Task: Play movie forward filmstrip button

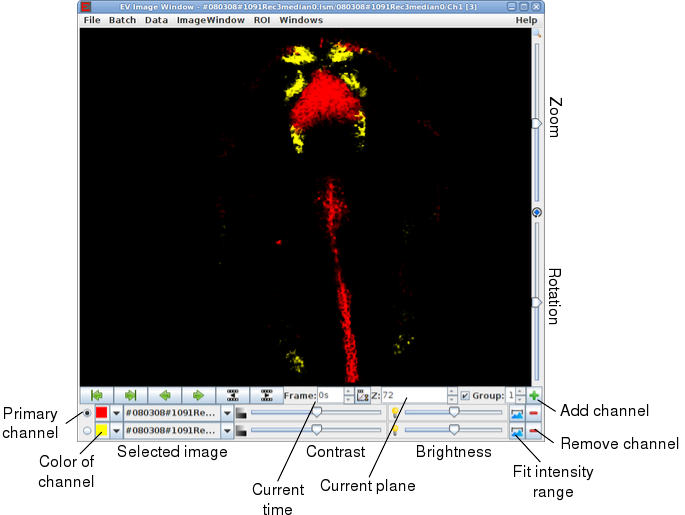Action: click(266, 395)
